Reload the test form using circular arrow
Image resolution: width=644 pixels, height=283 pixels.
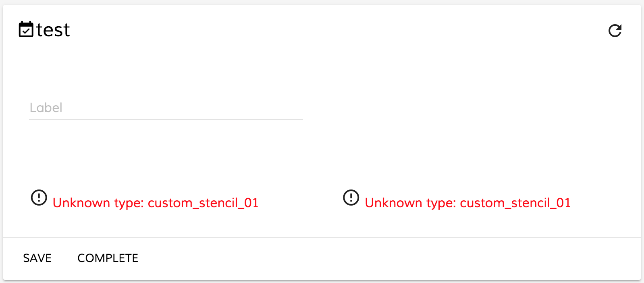click(615, 31)
